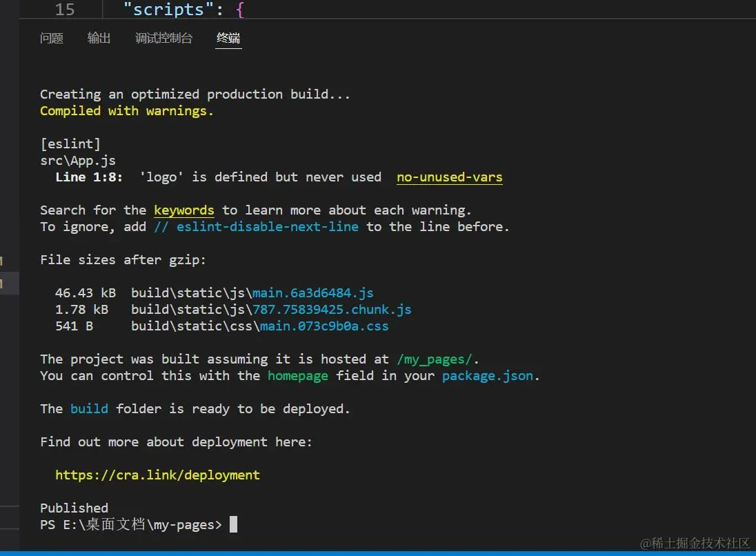Viewport: 756px width, 556px height.
Task: Click the "scripts" key in editor line 15
Action: pyautogui.click(x=168, y=9)
